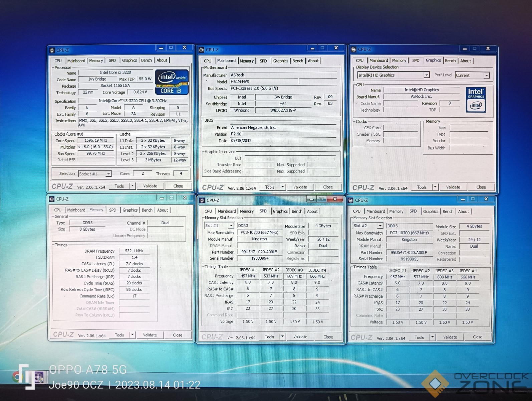
Task: Open the Mainboard tab in the Slot #2 SPD window
Action: 375,212
